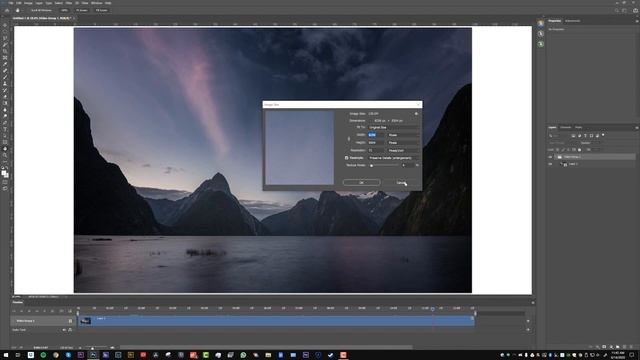Select the Clone Stamp tool
Image resolution: width=640 pixels, height=360 pixels.
(x=5, y=84)
